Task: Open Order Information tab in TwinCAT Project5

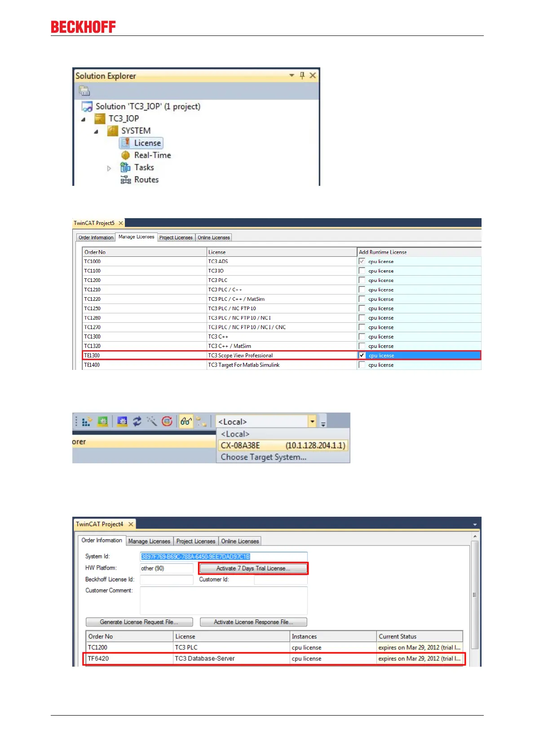Action: coord(96,237)
